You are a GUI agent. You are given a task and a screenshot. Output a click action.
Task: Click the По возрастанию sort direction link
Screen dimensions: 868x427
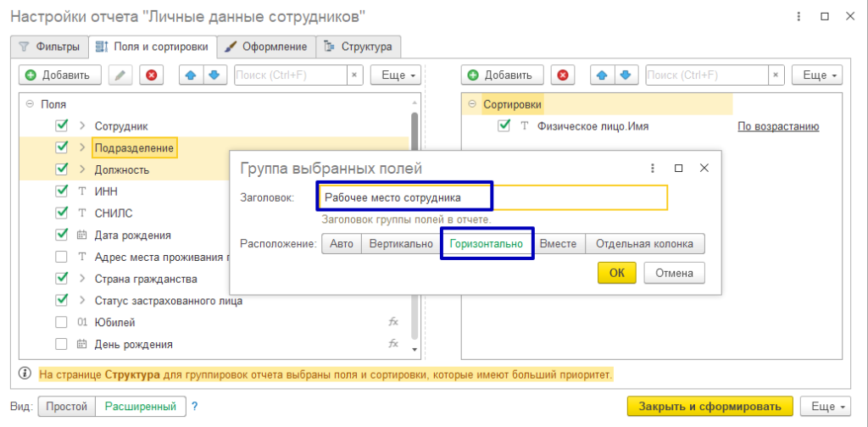(777, 126)
